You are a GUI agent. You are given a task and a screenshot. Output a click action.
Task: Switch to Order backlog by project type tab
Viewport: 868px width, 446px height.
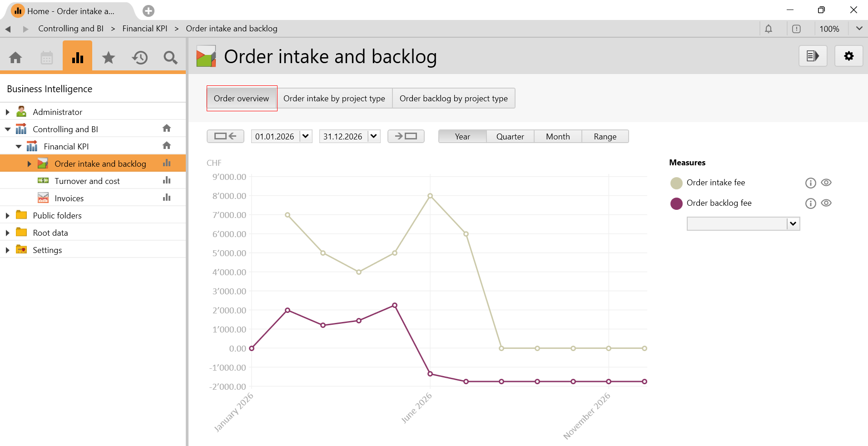click(453, 99)
